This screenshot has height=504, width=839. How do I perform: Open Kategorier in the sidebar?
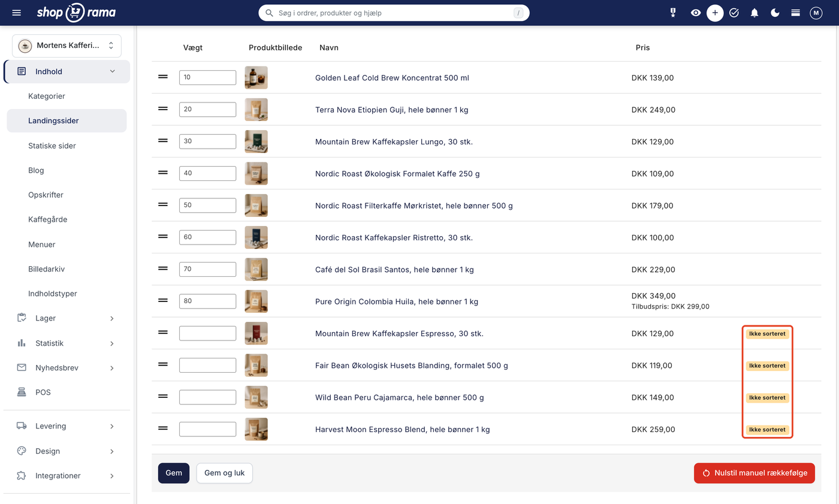pos(67,96)
